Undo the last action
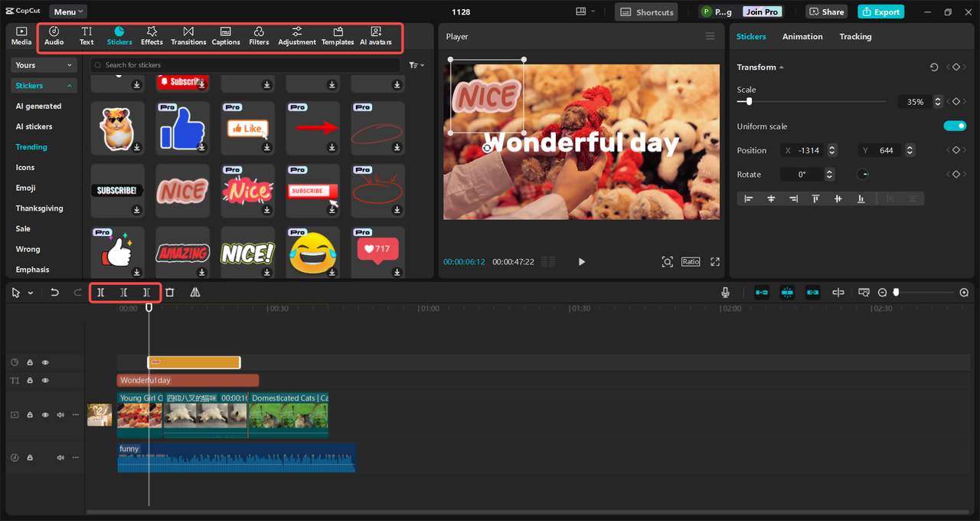 coord(54,293)
